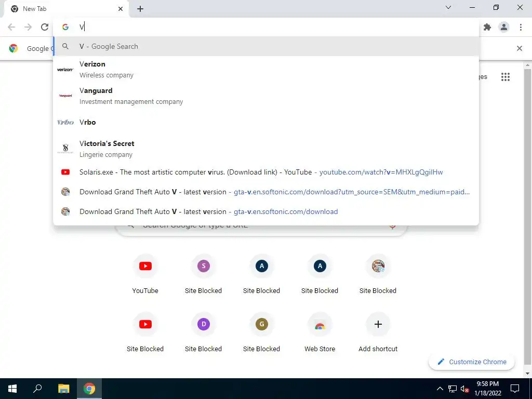Open Chrome three-dot menu
Image resolution: width=532 pixels, height=399 pixels.
(x=521, y=27)
